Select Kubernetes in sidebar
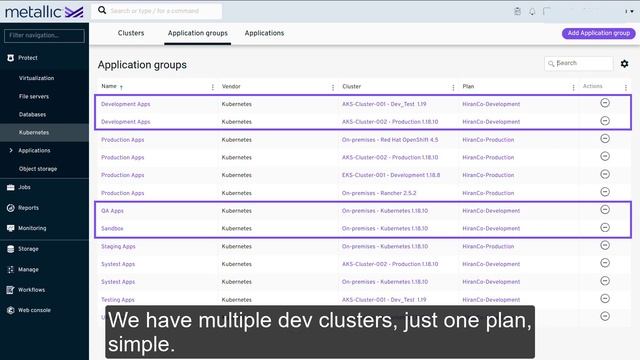Screen dimensions: 640x360 [34, 132]
